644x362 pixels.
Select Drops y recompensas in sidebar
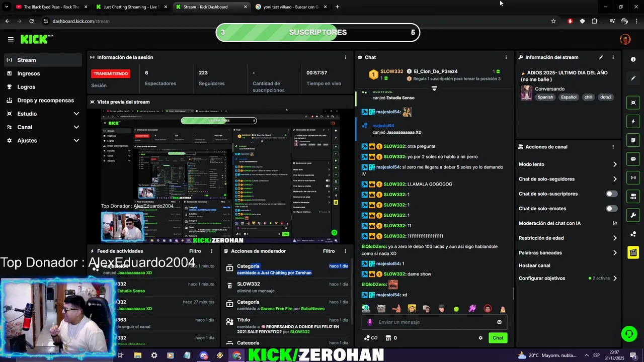click(x=43, y=101)
